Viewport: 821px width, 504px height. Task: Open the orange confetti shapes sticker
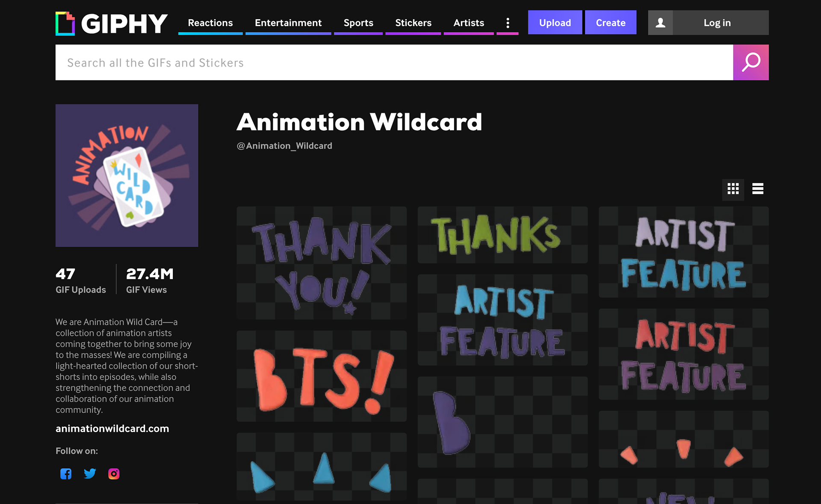point(683,439)
